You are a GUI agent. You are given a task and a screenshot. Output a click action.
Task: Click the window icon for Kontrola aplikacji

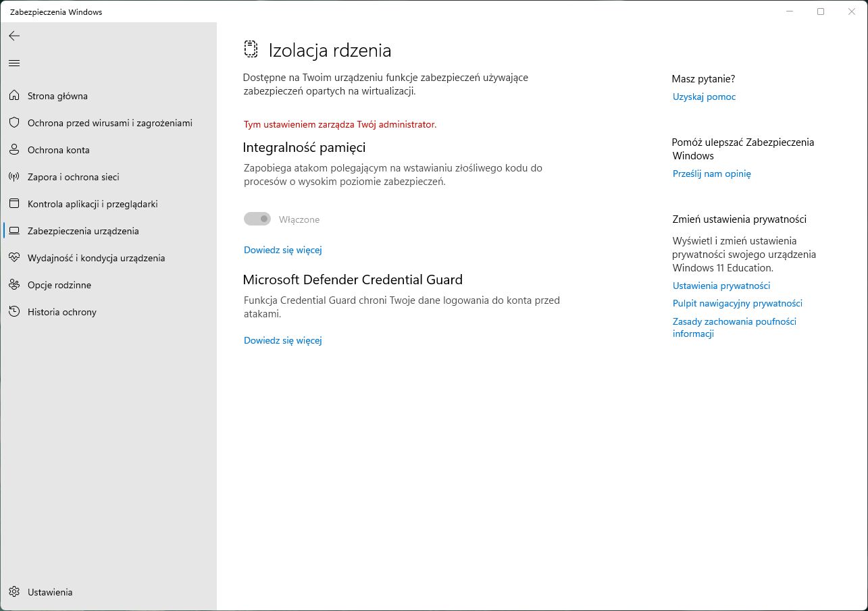point(14,204)
